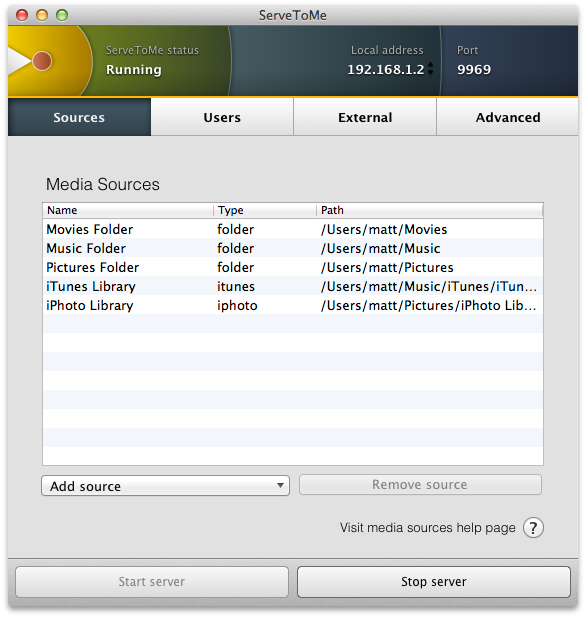Click the iphoto type cell
Viewport: 586px width, 618px height.
[237, 305]
